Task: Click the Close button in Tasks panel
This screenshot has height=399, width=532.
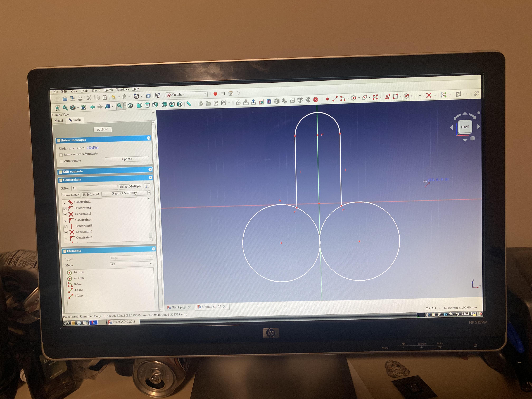Action: pos(103,129)
